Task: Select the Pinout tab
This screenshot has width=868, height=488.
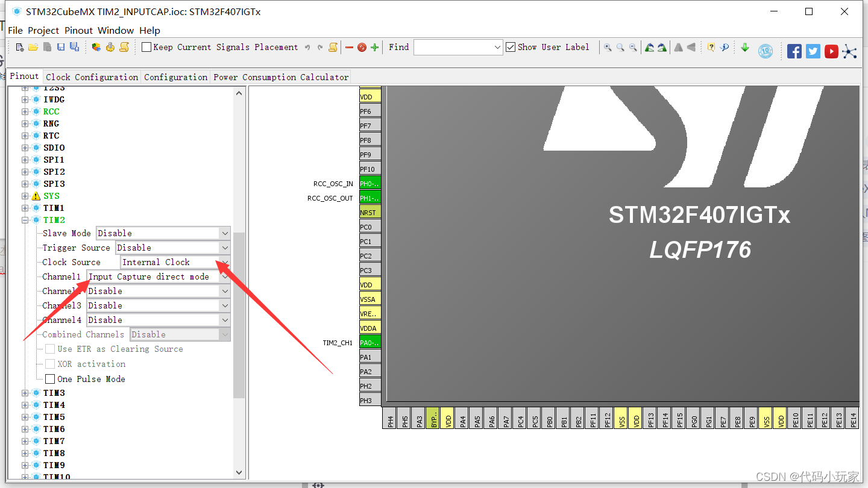Action: click(x=25, y=77)
